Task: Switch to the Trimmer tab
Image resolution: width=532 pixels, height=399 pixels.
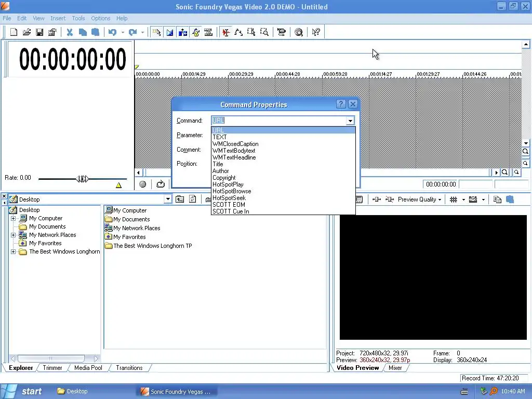Action: [x=52, y=368]
